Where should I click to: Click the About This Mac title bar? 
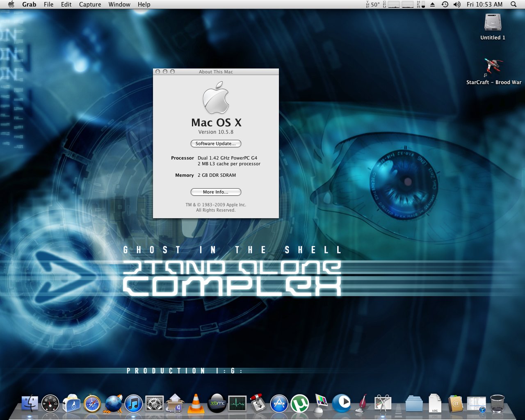pos(216,72)
